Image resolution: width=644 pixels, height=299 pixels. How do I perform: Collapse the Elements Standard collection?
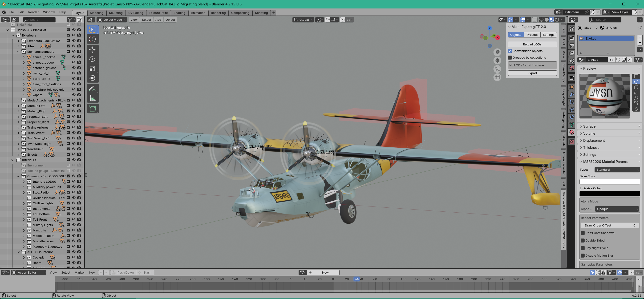click(18, 52)
